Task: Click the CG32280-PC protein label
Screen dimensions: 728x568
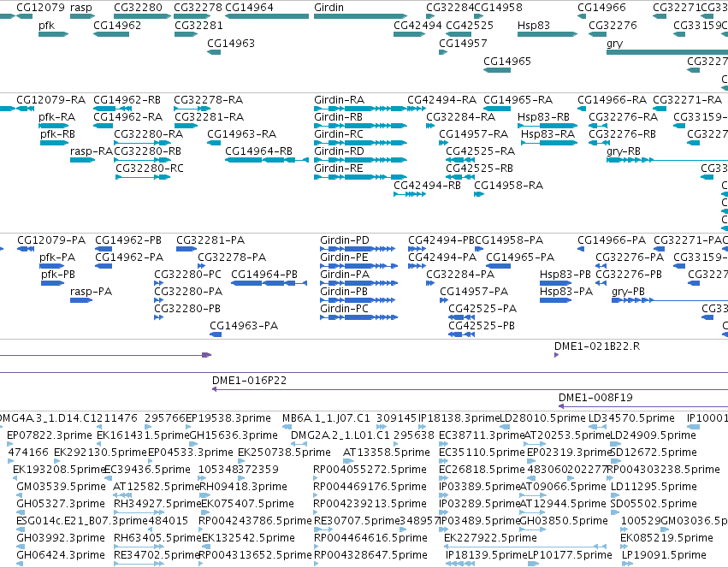Action: 188,275
